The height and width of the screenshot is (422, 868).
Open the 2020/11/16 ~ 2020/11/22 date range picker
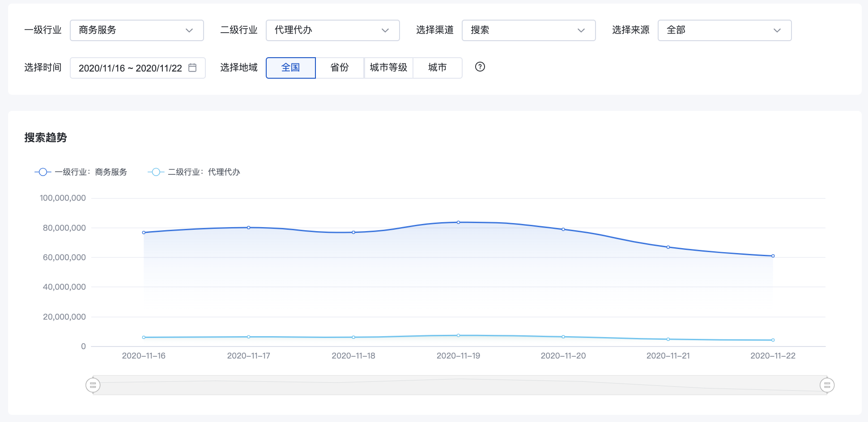[130, 68]
